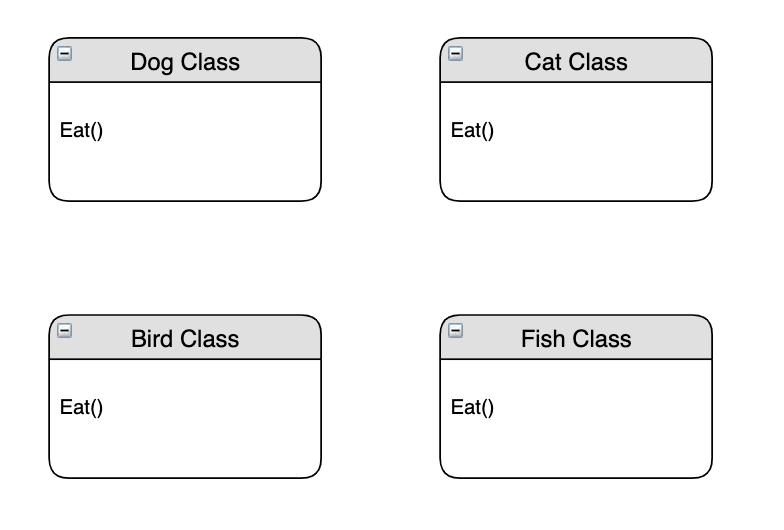Click empty body area below Cat's Eat()

click(x=576, y=172)
